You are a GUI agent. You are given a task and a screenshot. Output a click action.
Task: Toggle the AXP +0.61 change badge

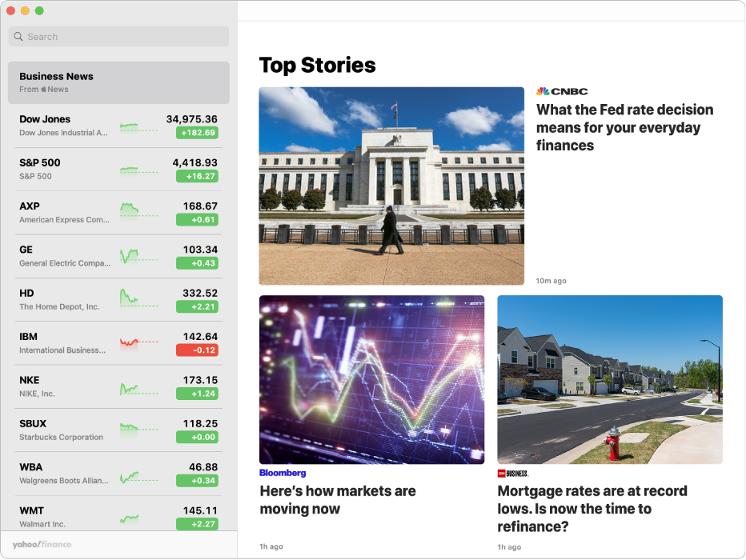tap(197, 220)
